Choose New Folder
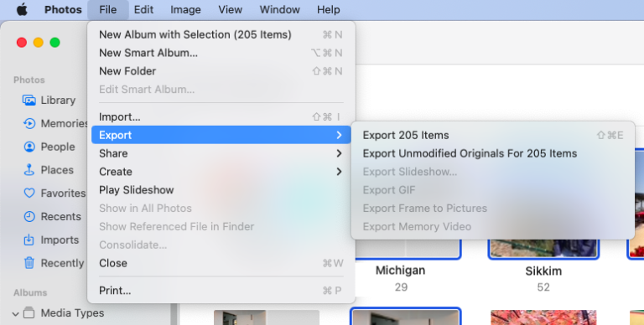The width and height of the screenshot is (644, 325). coord(221,71)
